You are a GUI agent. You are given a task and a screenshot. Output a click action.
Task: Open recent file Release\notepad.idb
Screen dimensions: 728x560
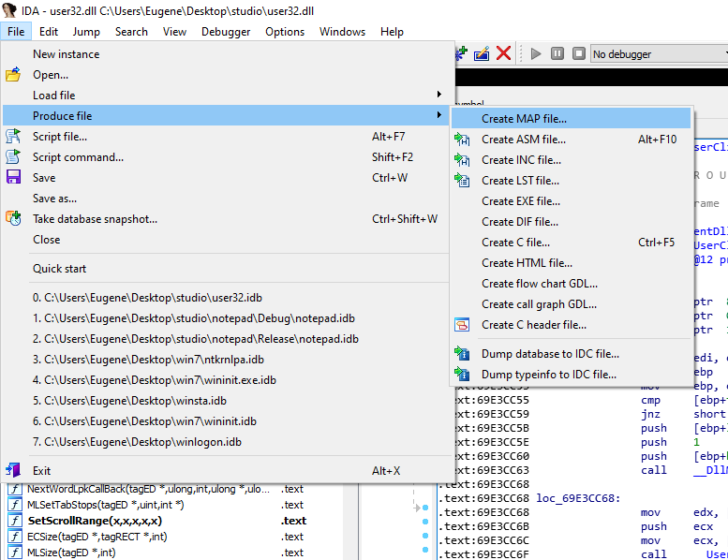[x=226, y=339]
